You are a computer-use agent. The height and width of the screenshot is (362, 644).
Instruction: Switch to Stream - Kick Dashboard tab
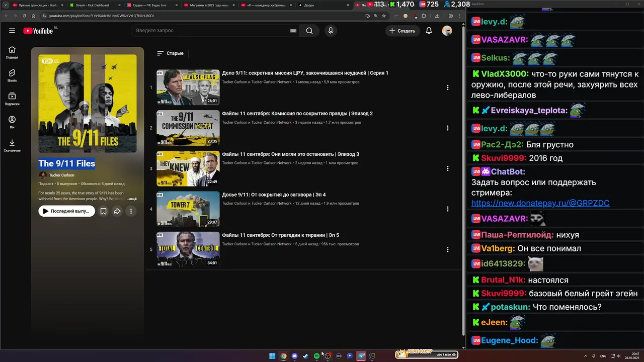point(94,5)
